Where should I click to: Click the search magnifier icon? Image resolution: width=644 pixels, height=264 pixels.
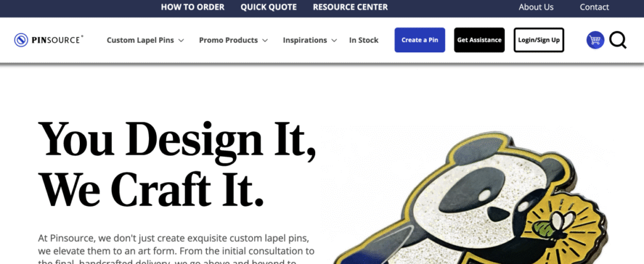click(x=618, y=40)
